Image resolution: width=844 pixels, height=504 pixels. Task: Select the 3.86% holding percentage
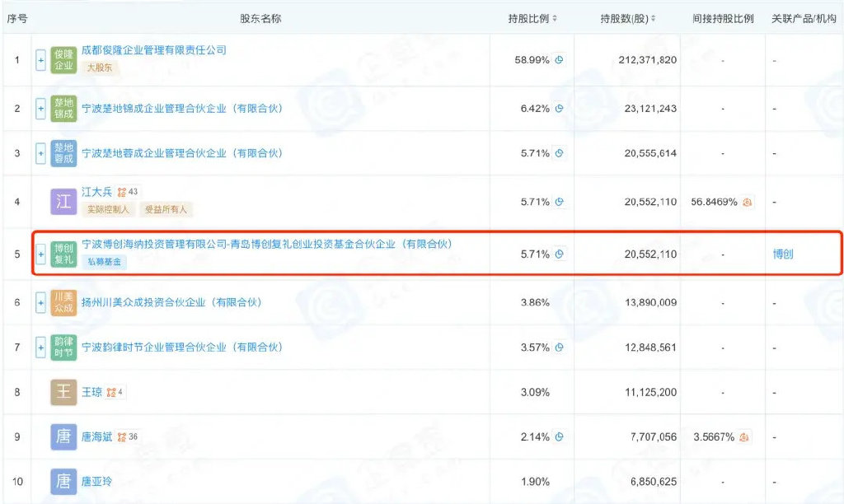coord(535,302)
